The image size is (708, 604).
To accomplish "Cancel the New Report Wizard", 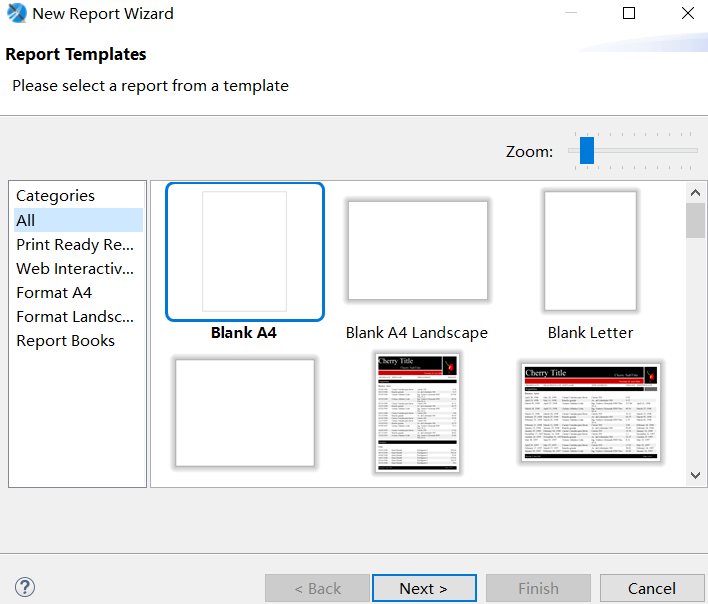I will 652,588.
